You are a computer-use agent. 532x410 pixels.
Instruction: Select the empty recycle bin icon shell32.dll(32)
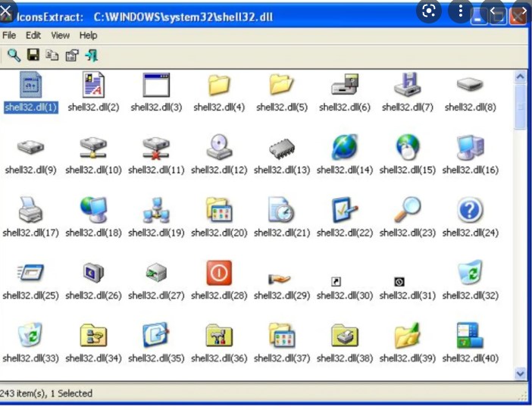471,272
